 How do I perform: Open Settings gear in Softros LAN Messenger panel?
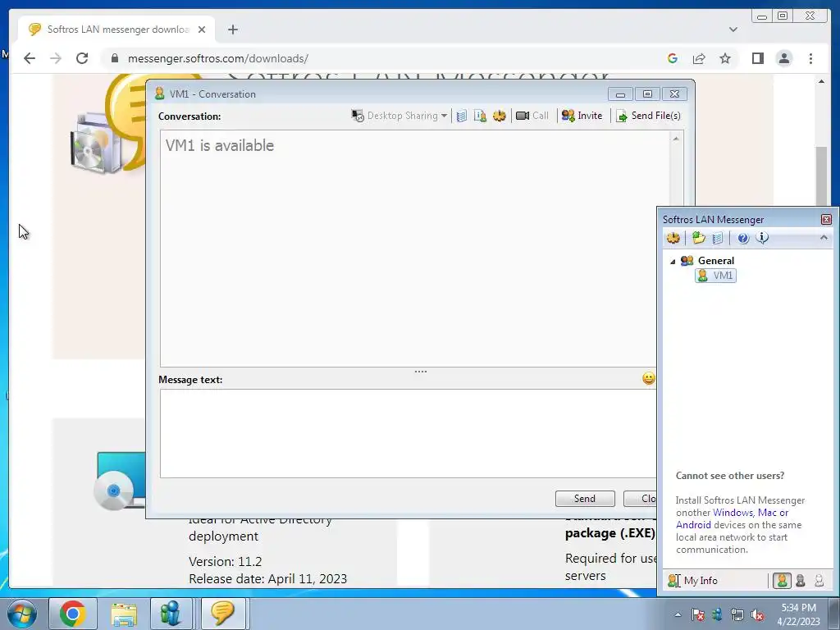(673, 238)
